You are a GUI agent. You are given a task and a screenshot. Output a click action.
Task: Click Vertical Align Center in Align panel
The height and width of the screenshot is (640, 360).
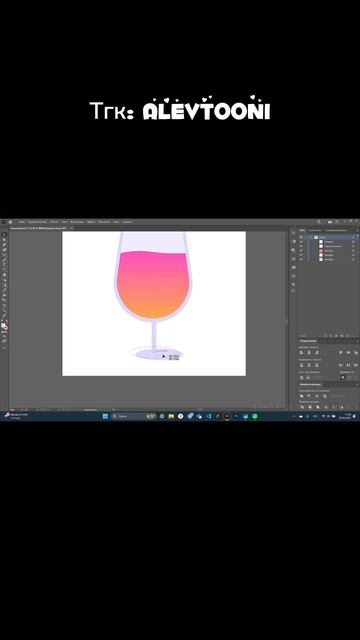point(349,353)
